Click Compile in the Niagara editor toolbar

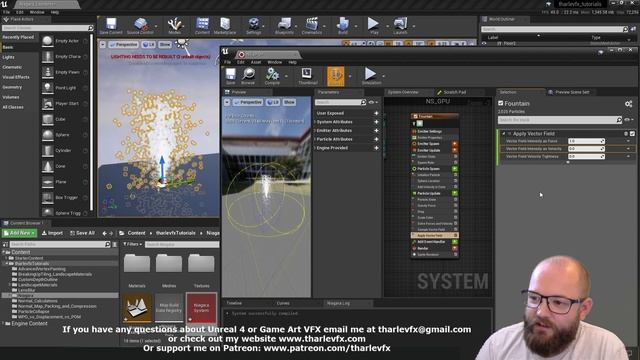(x=272, y=76)
